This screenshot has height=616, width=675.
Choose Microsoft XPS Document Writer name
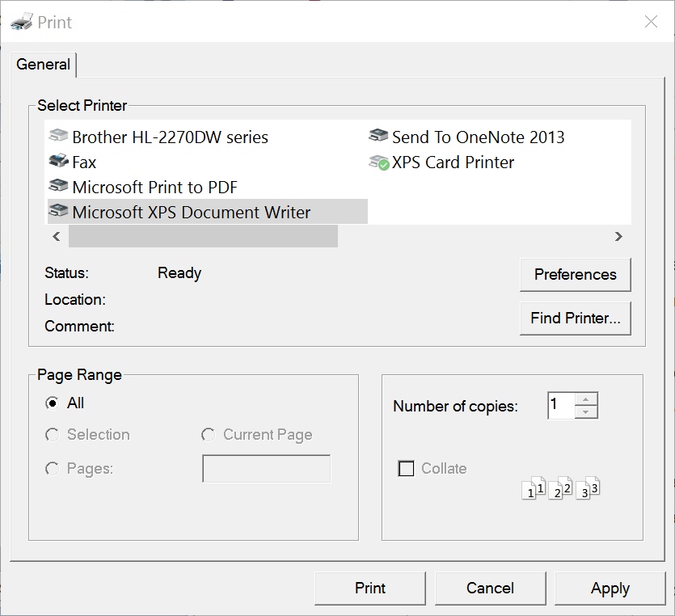click(191, 213)
